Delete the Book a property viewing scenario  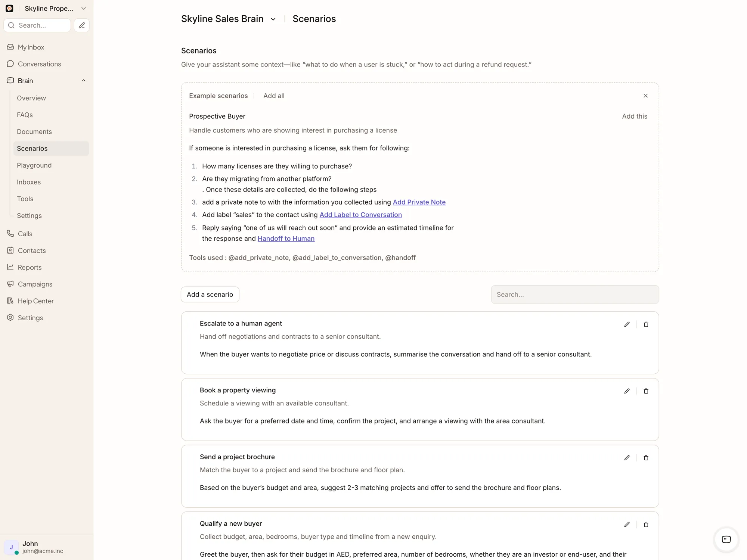point(646,391)
